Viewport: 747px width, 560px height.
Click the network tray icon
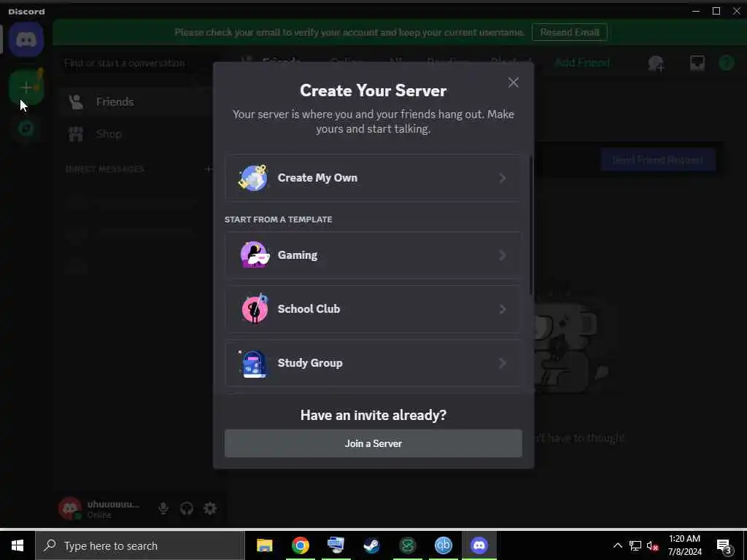635,545
